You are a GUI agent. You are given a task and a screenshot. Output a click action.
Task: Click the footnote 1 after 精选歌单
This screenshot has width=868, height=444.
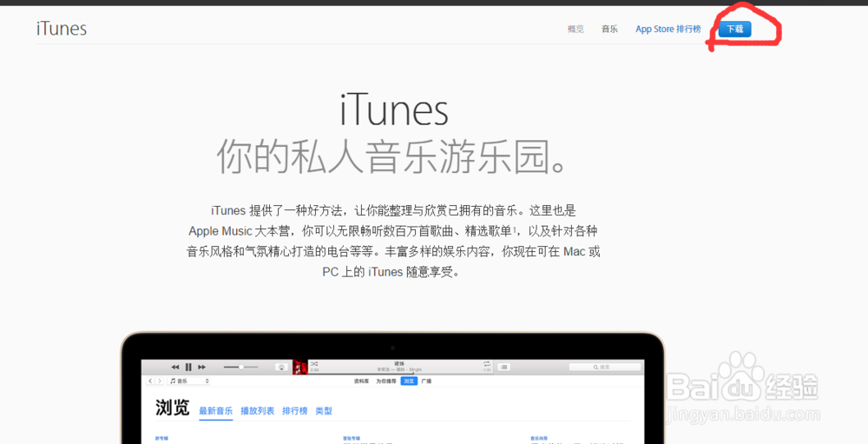coord(514,229)
